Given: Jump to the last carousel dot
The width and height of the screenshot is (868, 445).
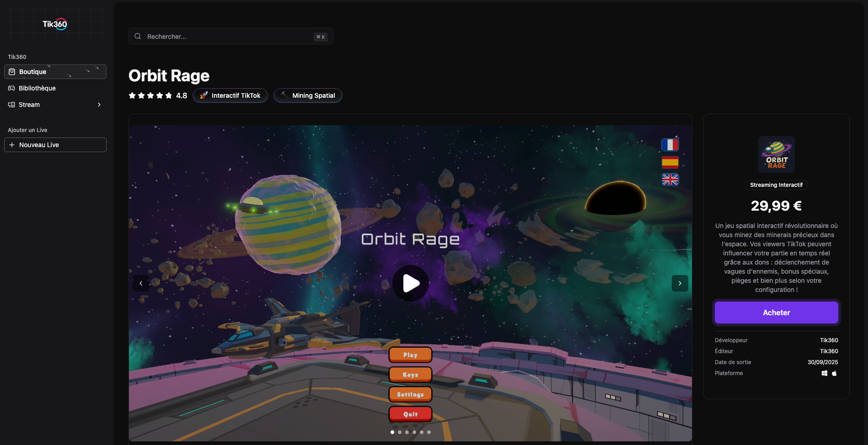Looking at the screenshot, I should pyautogui.click(x=429, y=432).
